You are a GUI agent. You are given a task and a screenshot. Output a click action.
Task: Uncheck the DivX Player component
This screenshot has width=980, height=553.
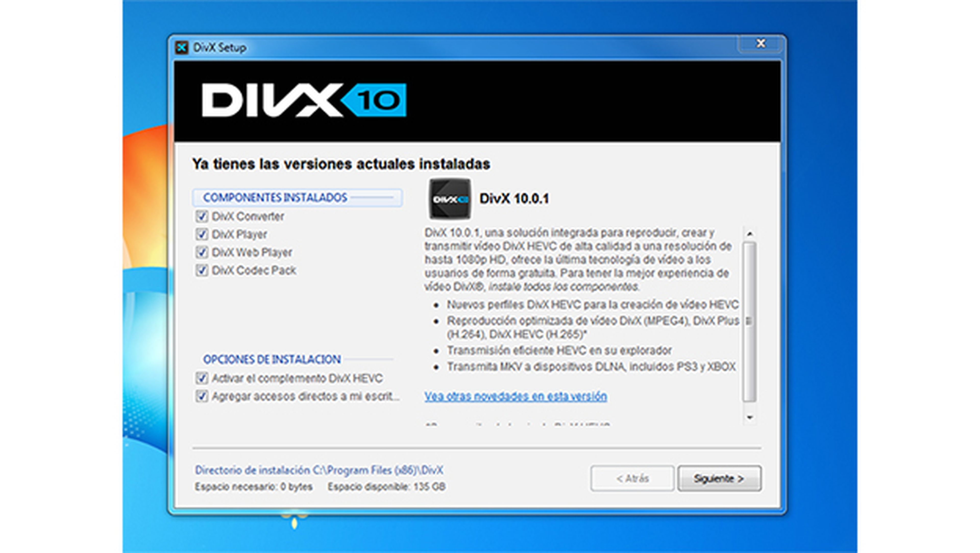[x=202, y=234]
